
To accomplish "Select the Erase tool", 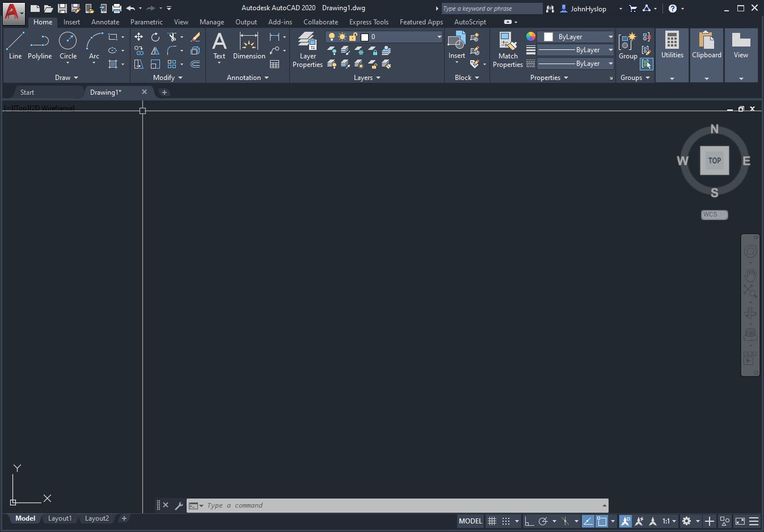I will click(195, 36).
